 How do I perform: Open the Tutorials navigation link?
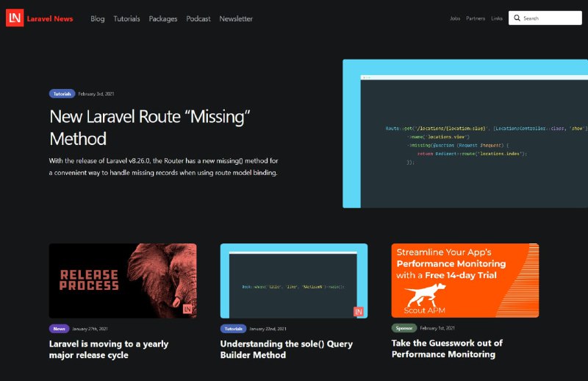[x=126, y=19]
